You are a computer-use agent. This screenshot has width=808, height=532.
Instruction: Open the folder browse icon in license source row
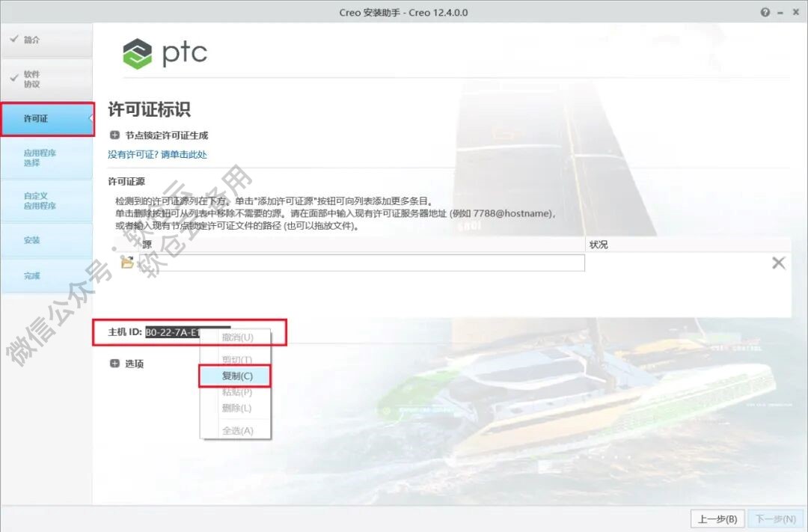coord(126,263)
